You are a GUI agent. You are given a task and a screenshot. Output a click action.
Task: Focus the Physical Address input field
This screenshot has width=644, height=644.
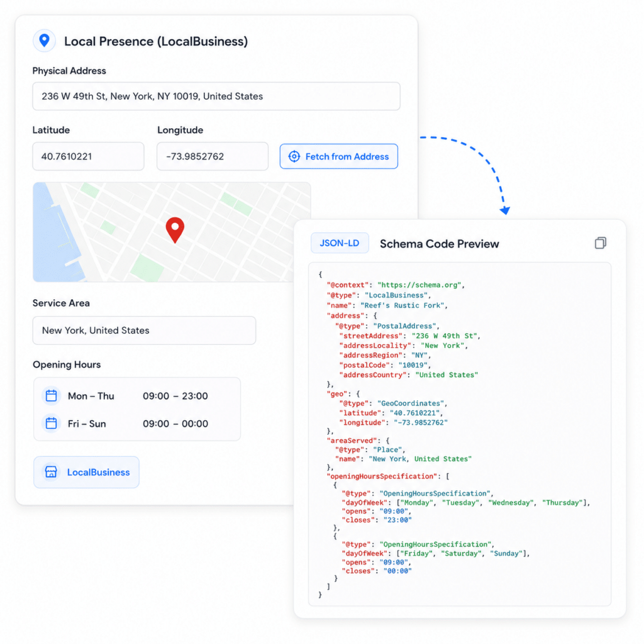[x=216, y=96]
